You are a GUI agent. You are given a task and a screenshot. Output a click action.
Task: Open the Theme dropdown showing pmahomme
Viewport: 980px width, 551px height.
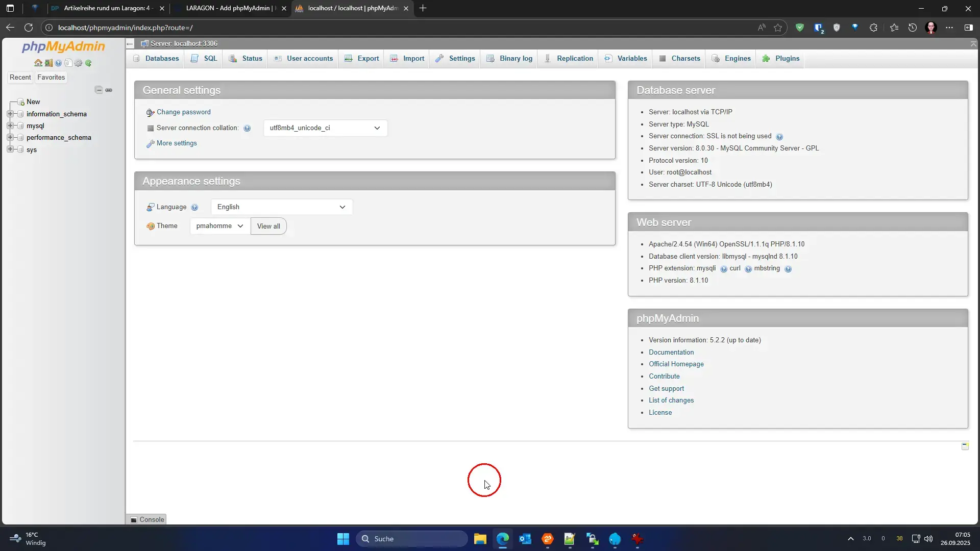point(219,226)
